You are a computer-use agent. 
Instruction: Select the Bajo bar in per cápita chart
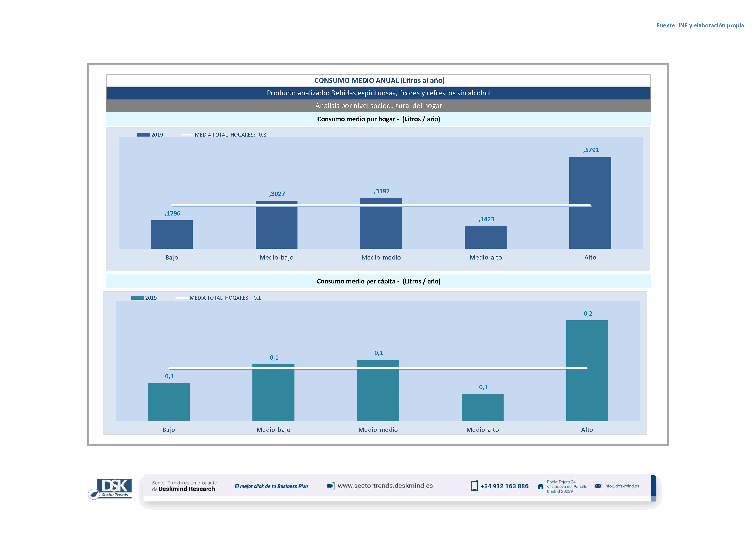coord(169,402)
